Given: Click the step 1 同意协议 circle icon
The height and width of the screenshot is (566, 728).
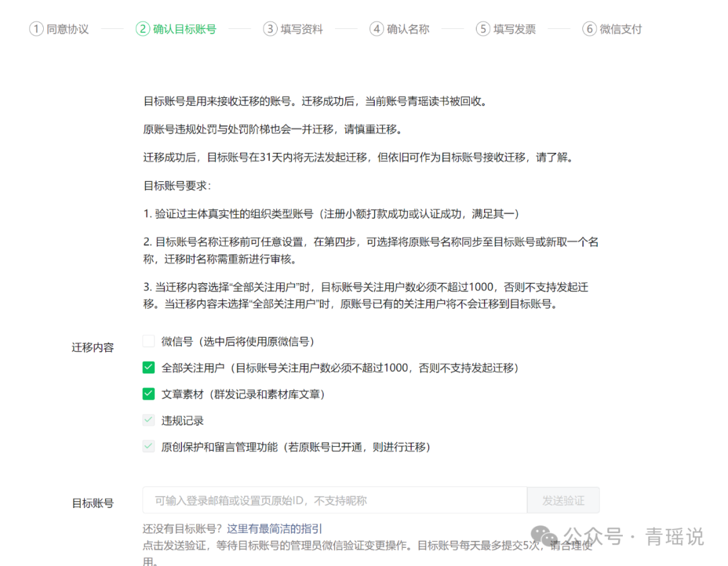Looking at the screenshot, I should click(36, 29).
